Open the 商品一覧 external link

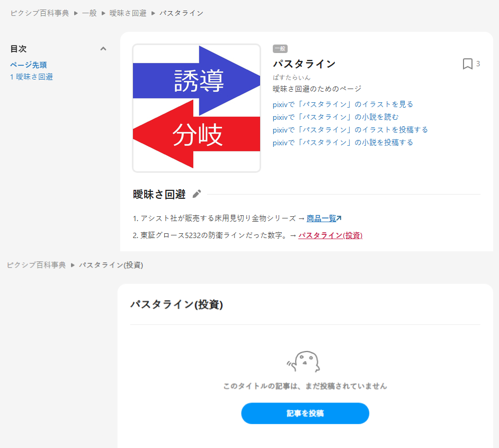pos(323,218)
